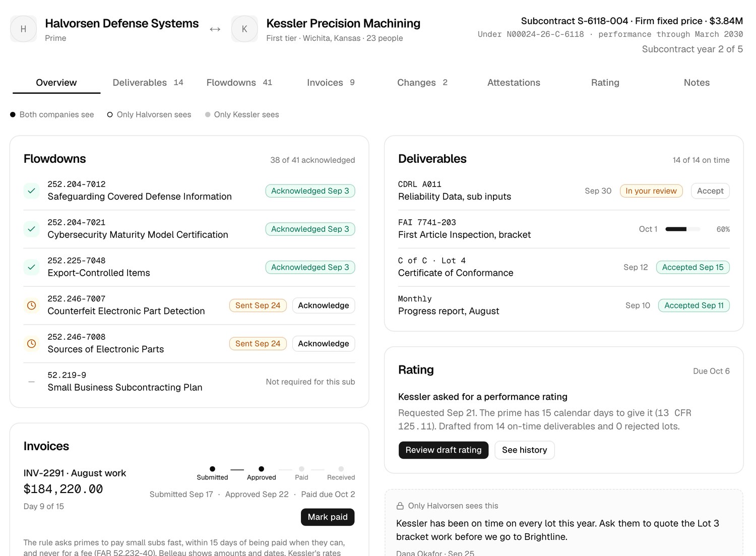The width and height of the screenshot is (756, 556).
Task: Acknowledge the Counterfeit Electronic Part Detection flowdown
Action: tap(324, 305)
